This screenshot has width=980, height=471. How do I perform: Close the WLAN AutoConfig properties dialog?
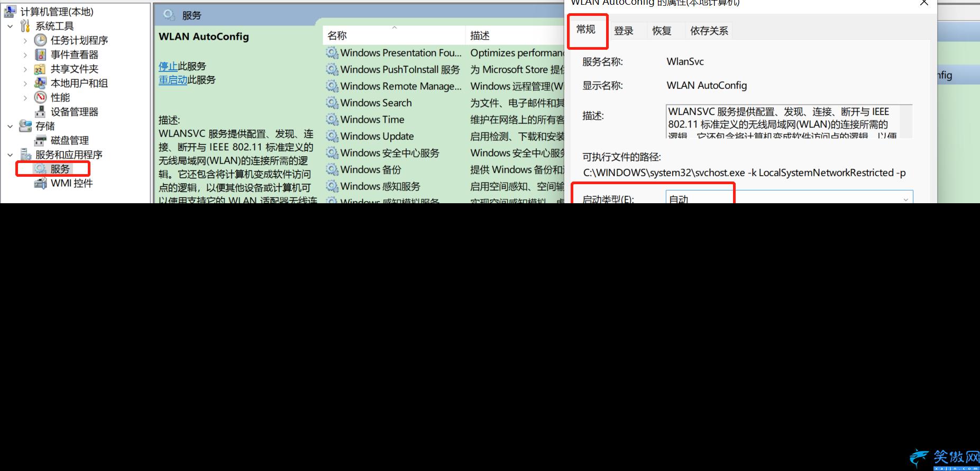pos(924,3)
